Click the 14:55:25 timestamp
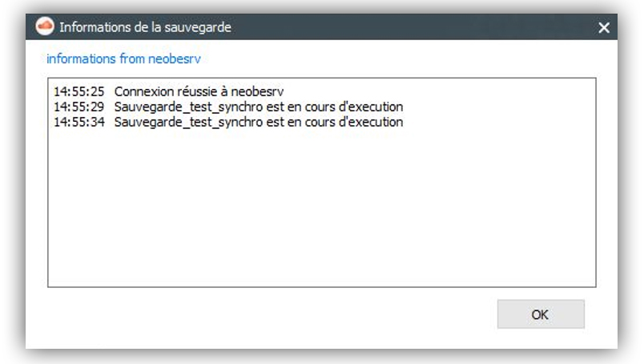Screen dimensions: 644x364 coord(78,91)
